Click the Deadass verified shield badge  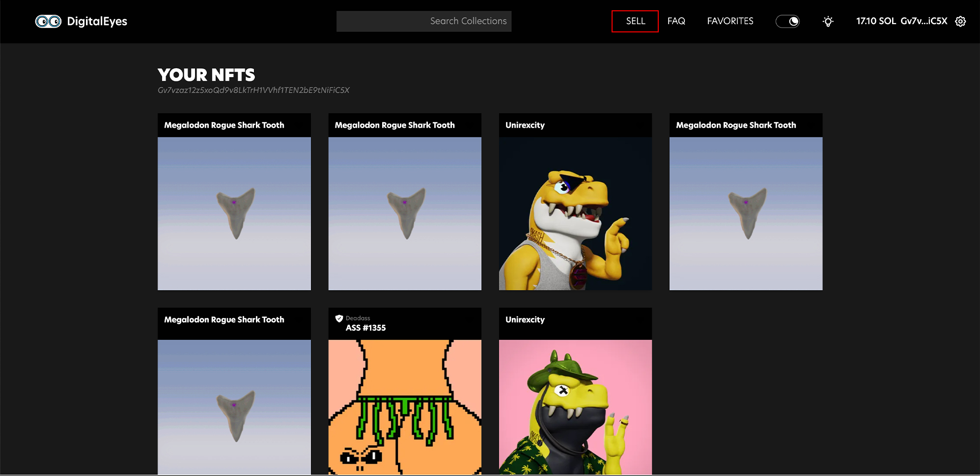coord(339,318)
